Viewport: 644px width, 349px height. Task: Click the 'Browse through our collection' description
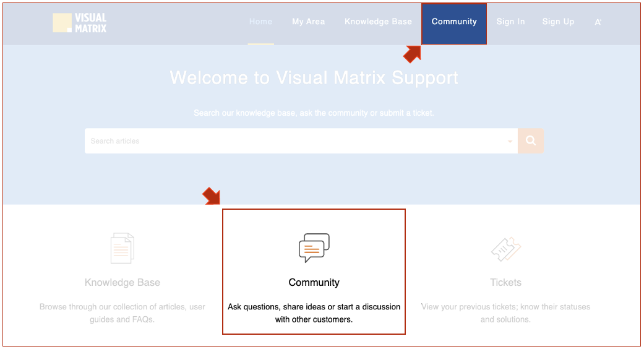pos(122,313)
